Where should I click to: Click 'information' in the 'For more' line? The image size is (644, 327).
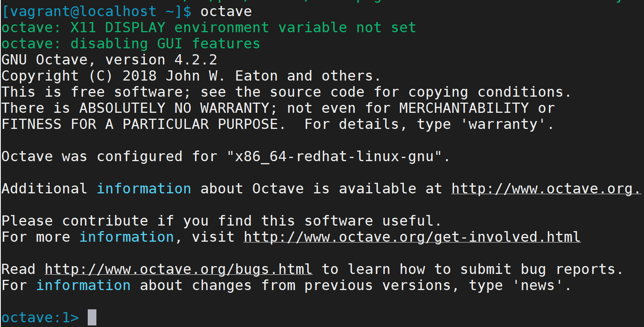[127, 237]
